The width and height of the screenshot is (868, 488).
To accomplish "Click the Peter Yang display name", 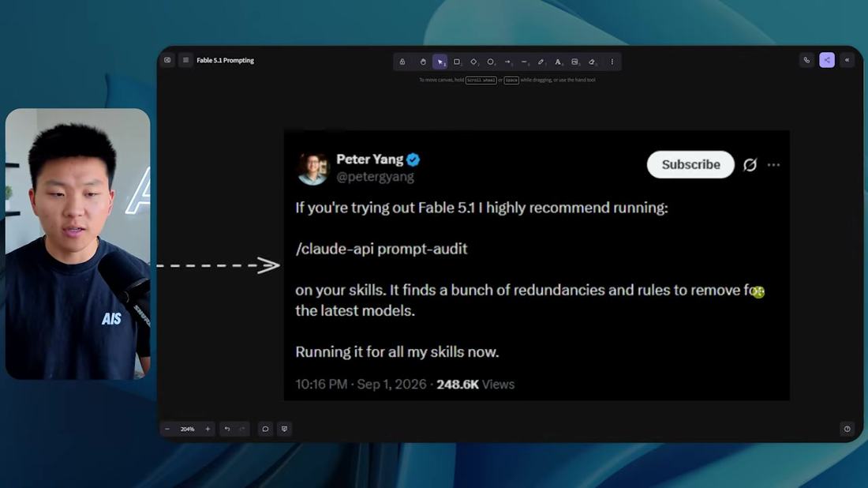I will click(x=370, y=160).
